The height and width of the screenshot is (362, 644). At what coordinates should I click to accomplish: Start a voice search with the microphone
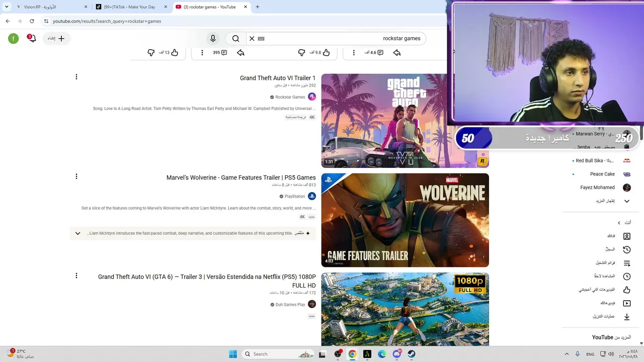tap(213, 39)
